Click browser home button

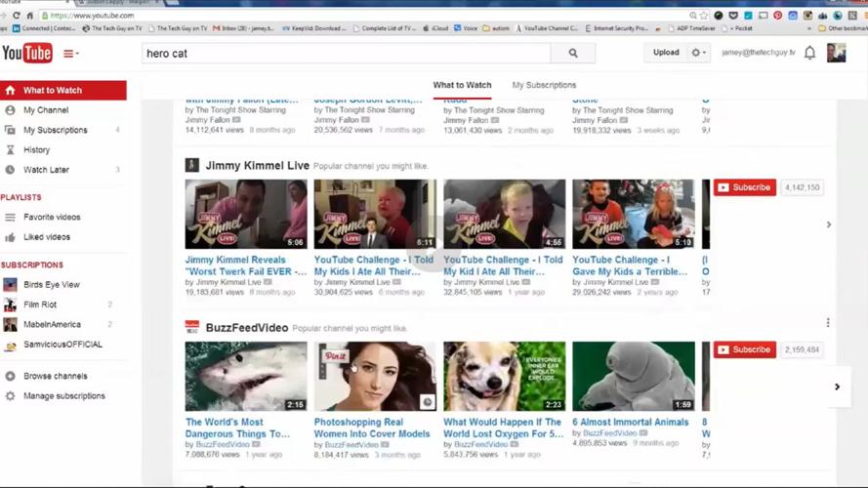click(x=30, y=16)
